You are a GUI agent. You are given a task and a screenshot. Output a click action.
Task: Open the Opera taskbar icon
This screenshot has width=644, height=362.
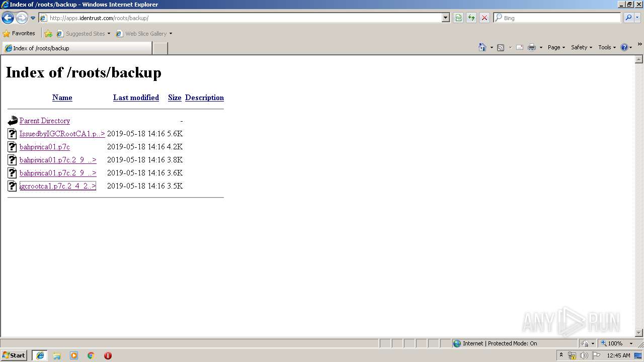click(x=108, y=355)
